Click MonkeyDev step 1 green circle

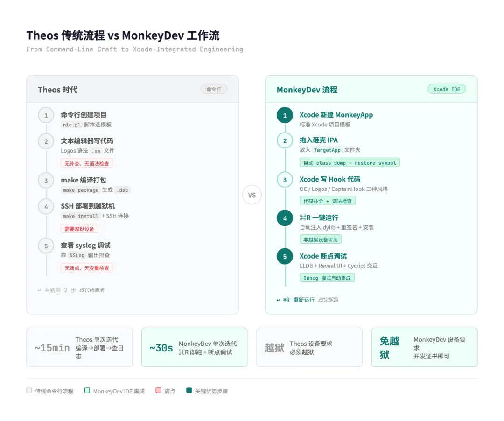pyautogui.click(x=285, y=115)
